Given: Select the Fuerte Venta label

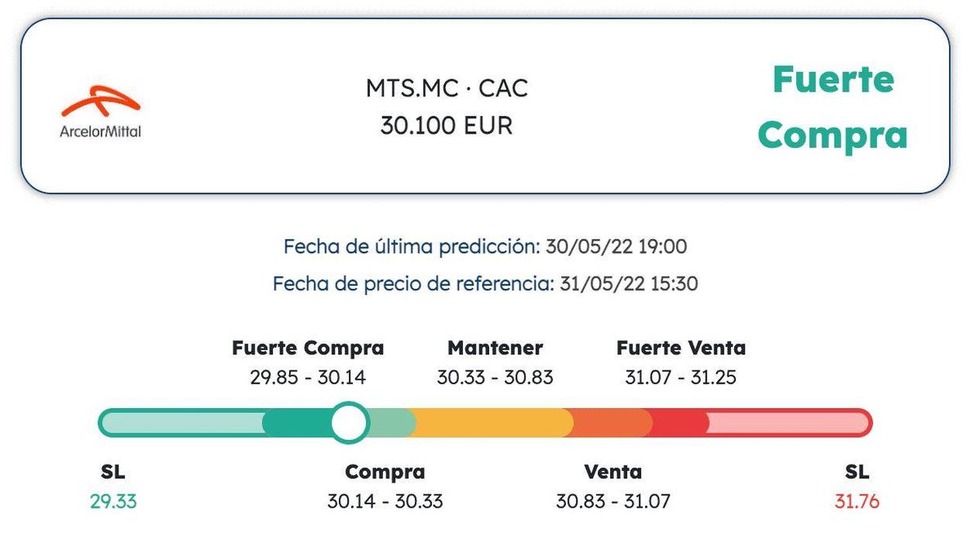Looking at the screenshot, I should click(681, 348).
